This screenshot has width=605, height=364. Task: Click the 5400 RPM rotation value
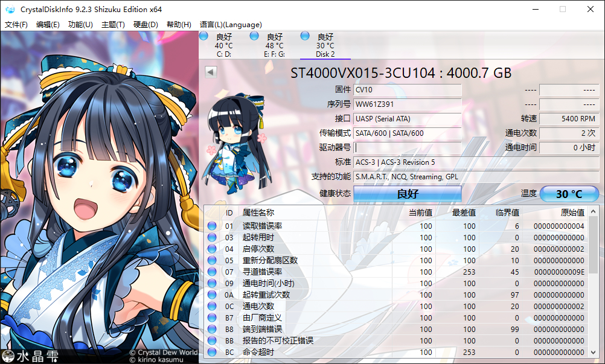tap(569, 119)
